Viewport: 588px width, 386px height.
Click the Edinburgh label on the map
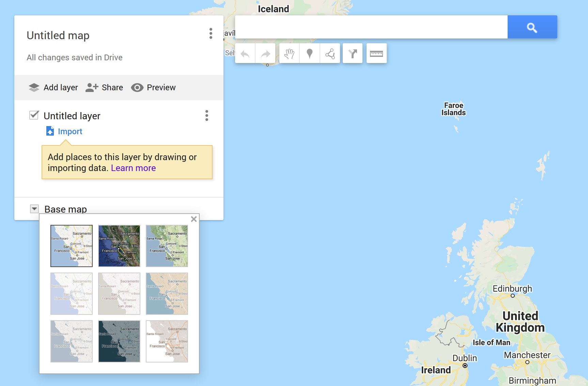click(x=512, y=289)
